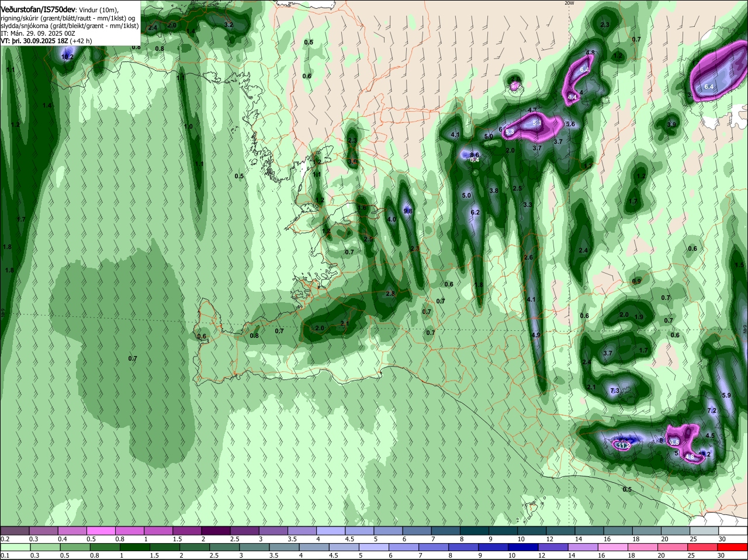
Task: Click the 7.2 value label
Action: point(712,411)
